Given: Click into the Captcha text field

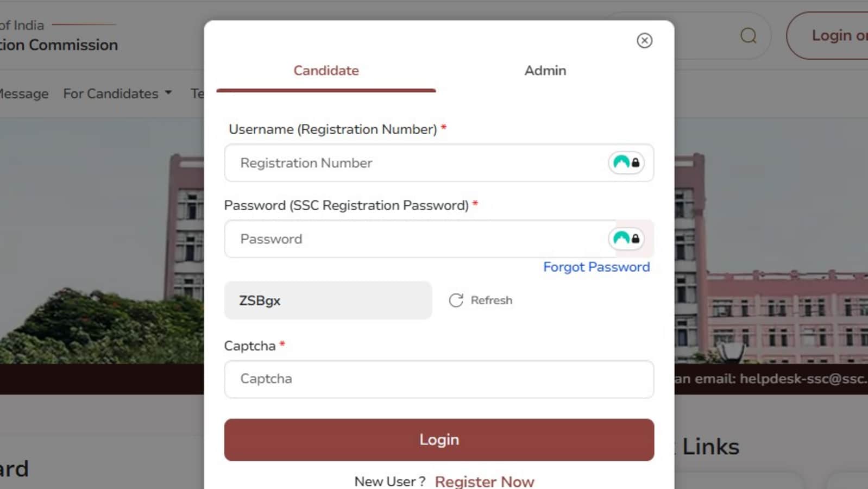Looking at the screenshot, I should click(x=439, y=379).
